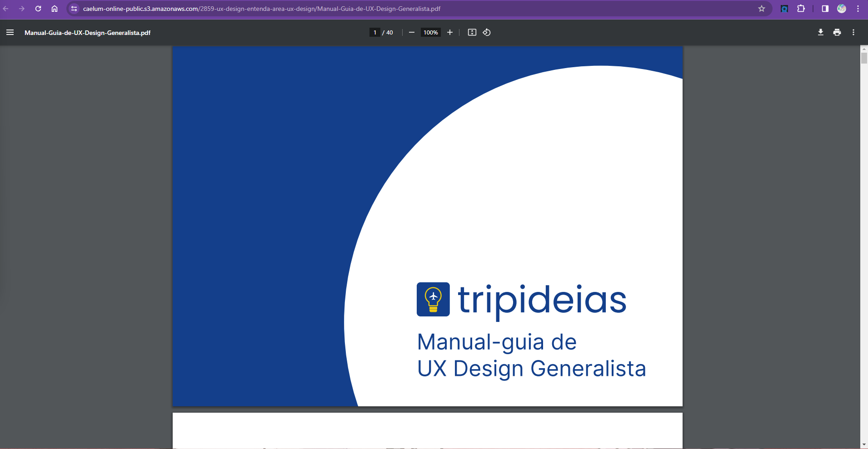Click the 'UX Design Generalista' heading line

[532, 369]
